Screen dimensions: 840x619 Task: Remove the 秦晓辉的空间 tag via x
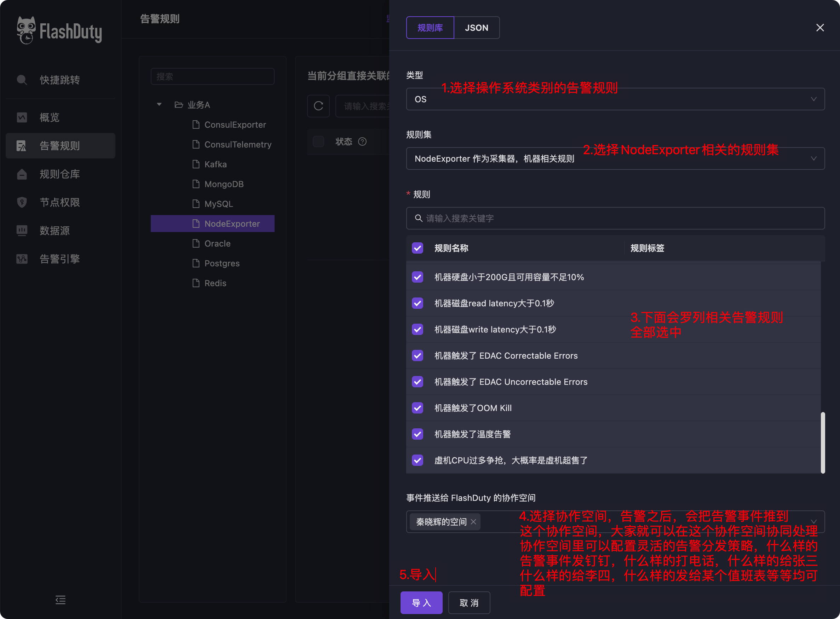[x=473, y=522]
